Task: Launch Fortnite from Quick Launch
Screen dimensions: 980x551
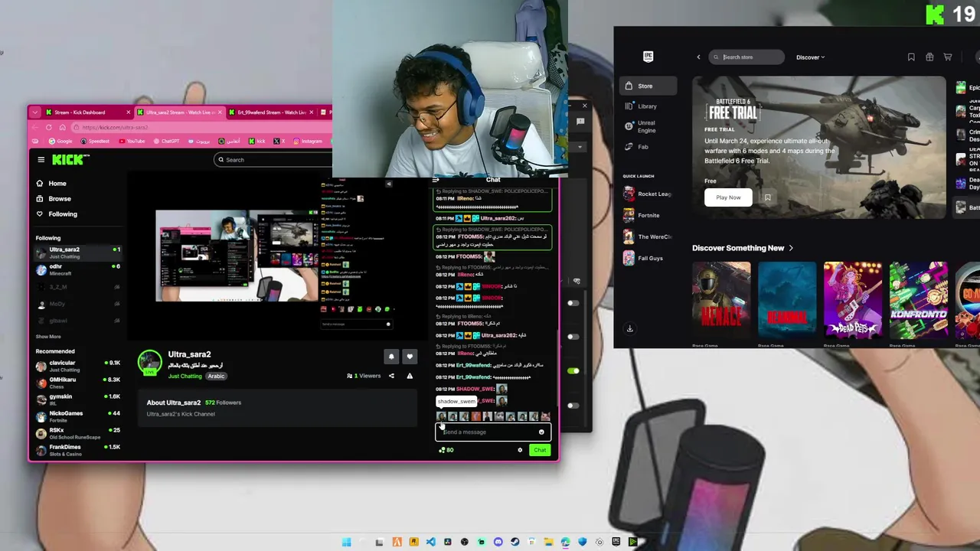Action: click(648, 216)
